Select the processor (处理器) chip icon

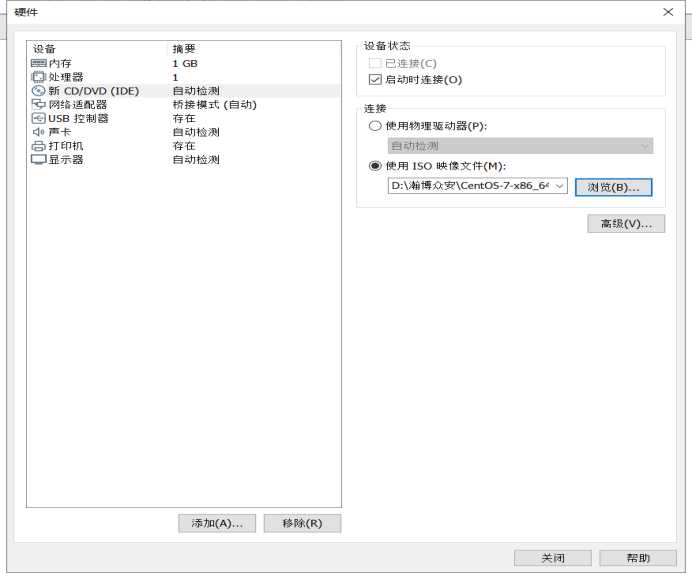click(39, 77)
